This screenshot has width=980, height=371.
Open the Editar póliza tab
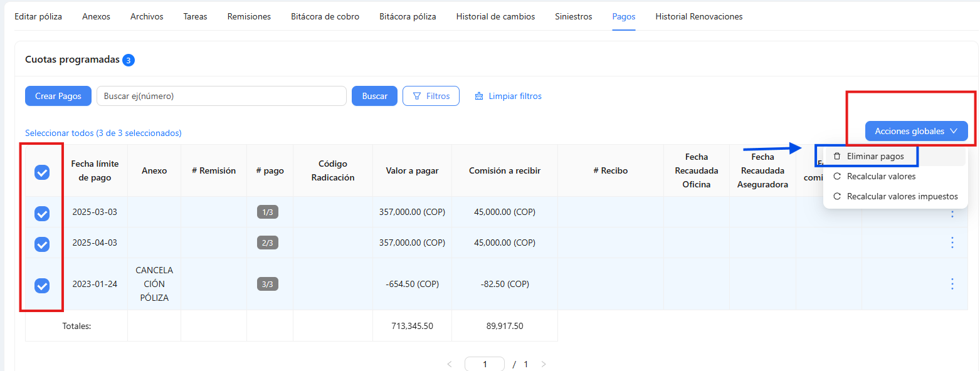pos(38,17)
